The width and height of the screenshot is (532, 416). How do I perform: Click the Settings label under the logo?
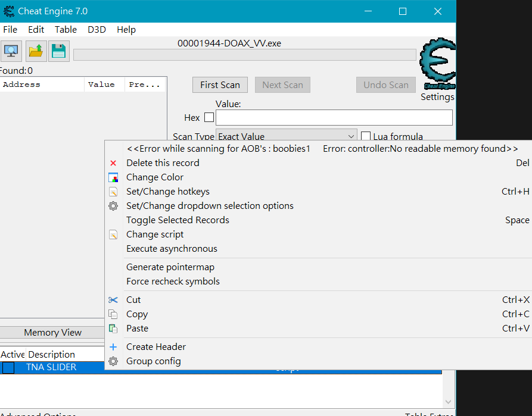[437, 97]
